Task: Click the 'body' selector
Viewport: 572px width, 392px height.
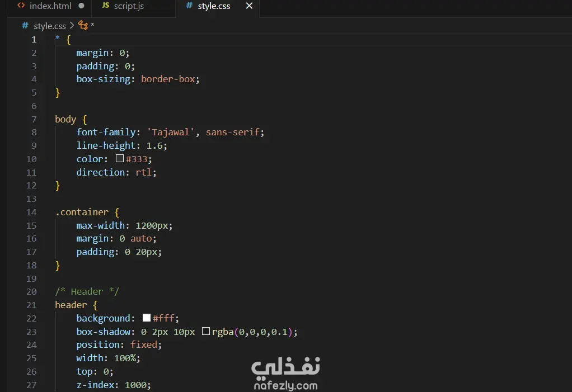Action: coord(65,119)
